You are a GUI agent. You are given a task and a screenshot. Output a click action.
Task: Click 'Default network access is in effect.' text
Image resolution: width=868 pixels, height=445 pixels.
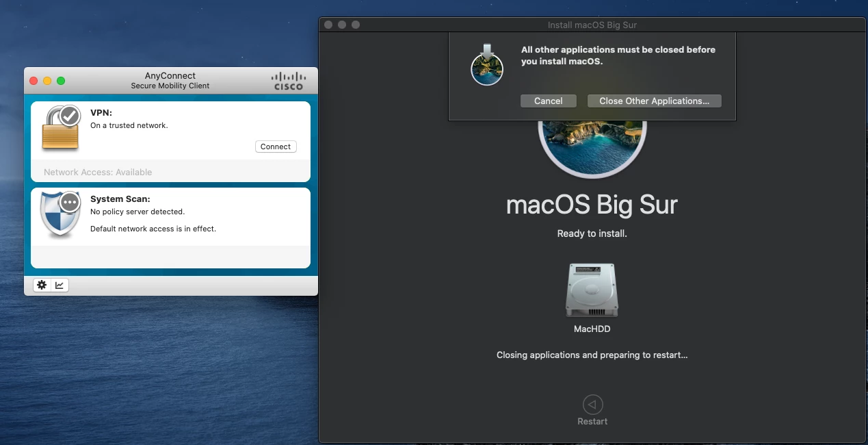pyautogui.click(x=153, y=229)
